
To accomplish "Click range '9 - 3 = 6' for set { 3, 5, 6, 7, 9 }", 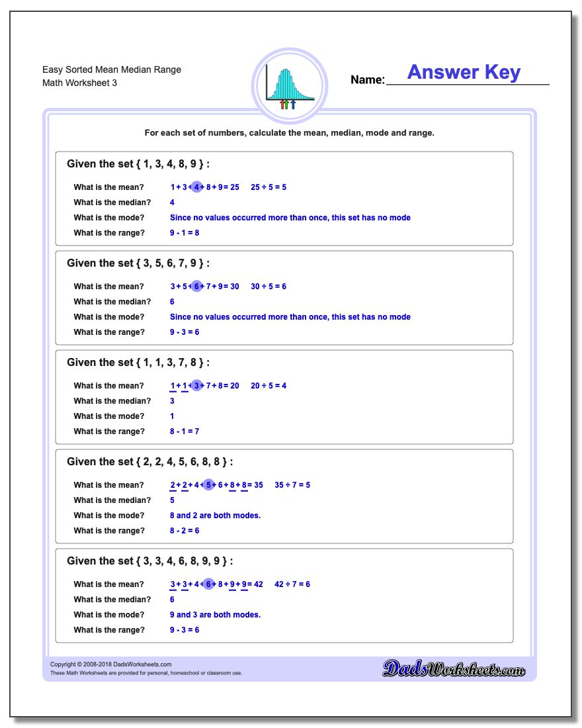I will 185,332.
